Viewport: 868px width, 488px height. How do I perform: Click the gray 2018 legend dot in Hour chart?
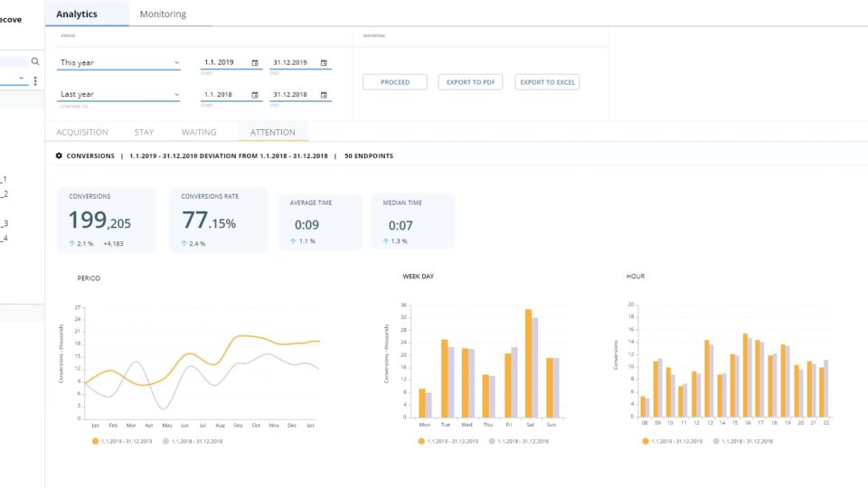[x=717, y=441]
